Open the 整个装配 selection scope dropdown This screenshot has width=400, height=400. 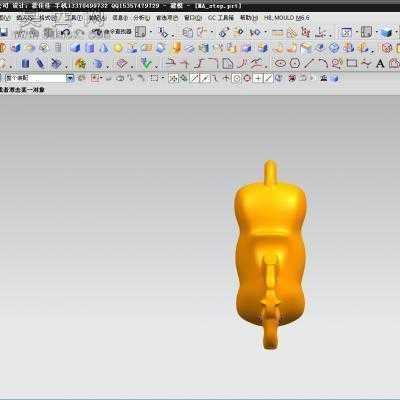pyautogui.click(x=70, y=78)
